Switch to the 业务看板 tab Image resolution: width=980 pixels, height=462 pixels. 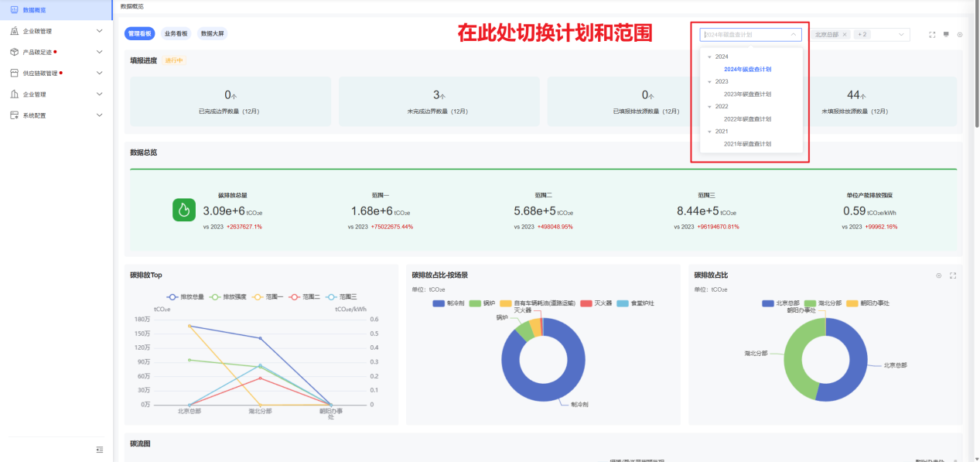(x=177, y=33)
